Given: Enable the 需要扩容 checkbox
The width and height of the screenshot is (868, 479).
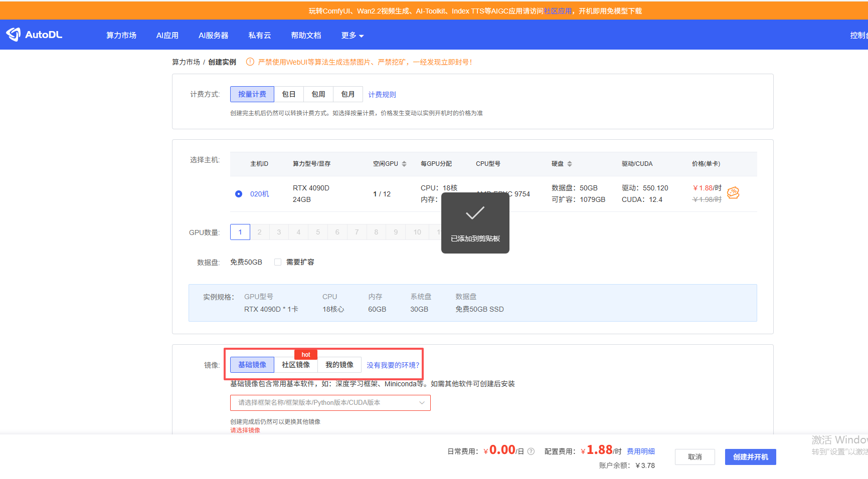Looking at the screenshot, I should click(278, 262).
